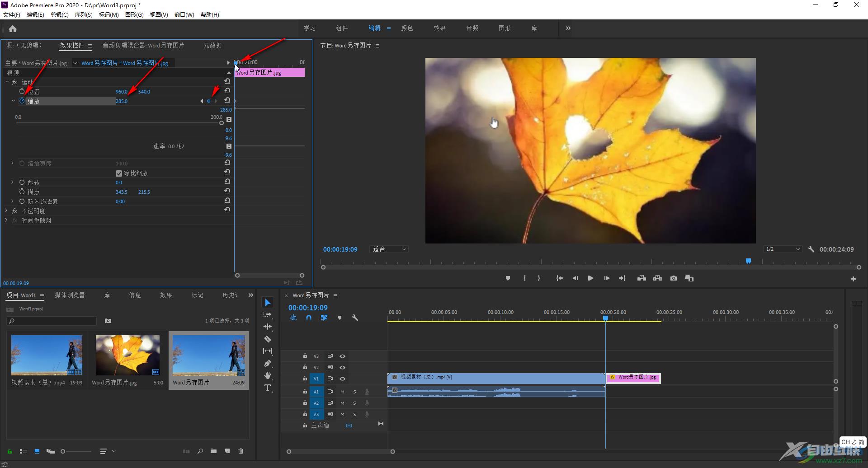Open workspaces overflow chevron

(568, 28)
